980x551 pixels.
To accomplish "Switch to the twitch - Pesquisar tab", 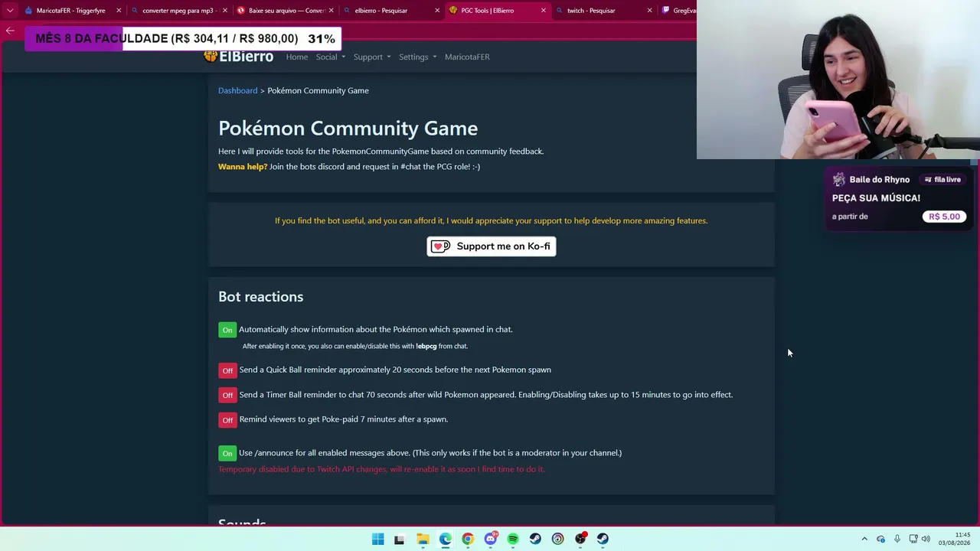I will coord(604,11).
